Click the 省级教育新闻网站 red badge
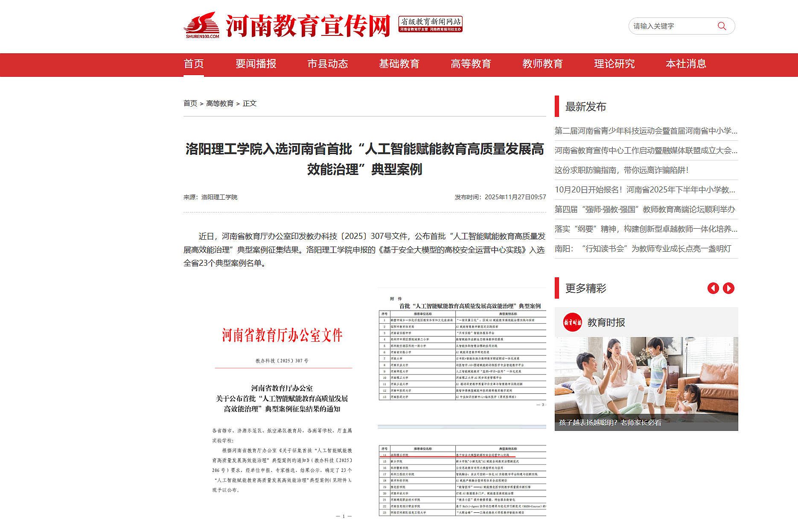The height and width of the screenshot is (532, 798). click(430, 24)
